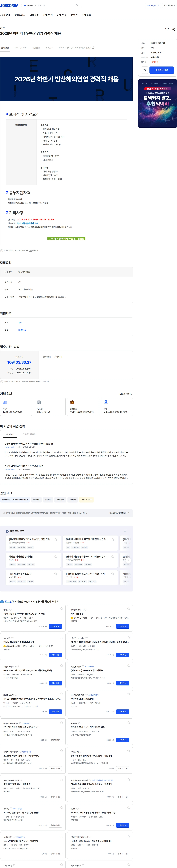177x868 pixels.
Task: Select the 기업정보 tab
Action: click(36, 48)
